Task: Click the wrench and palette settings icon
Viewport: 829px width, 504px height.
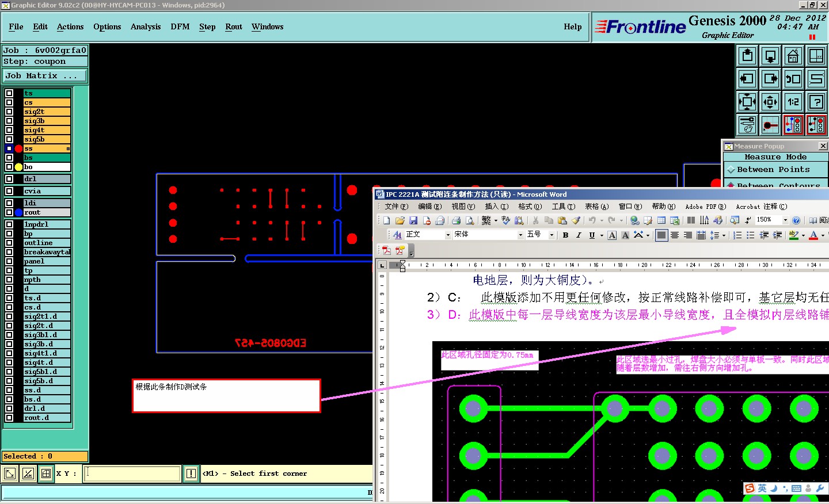Action: (x=747, y=125)
